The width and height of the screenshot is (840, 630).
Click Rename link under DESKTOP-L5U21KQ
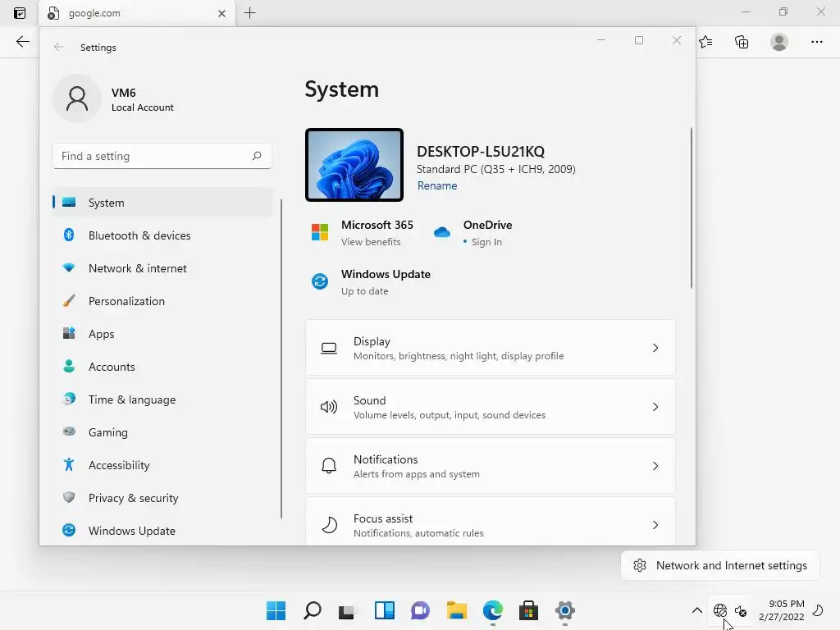point(437,185)
